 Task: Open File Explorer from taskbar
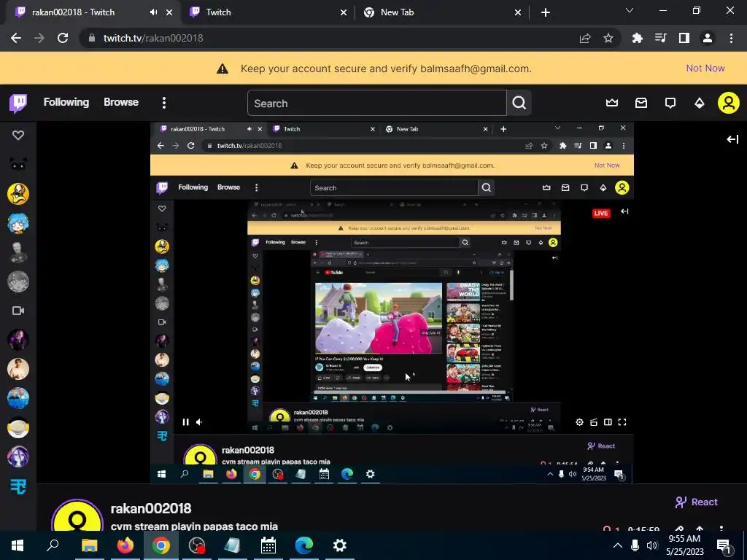point(89,545)
